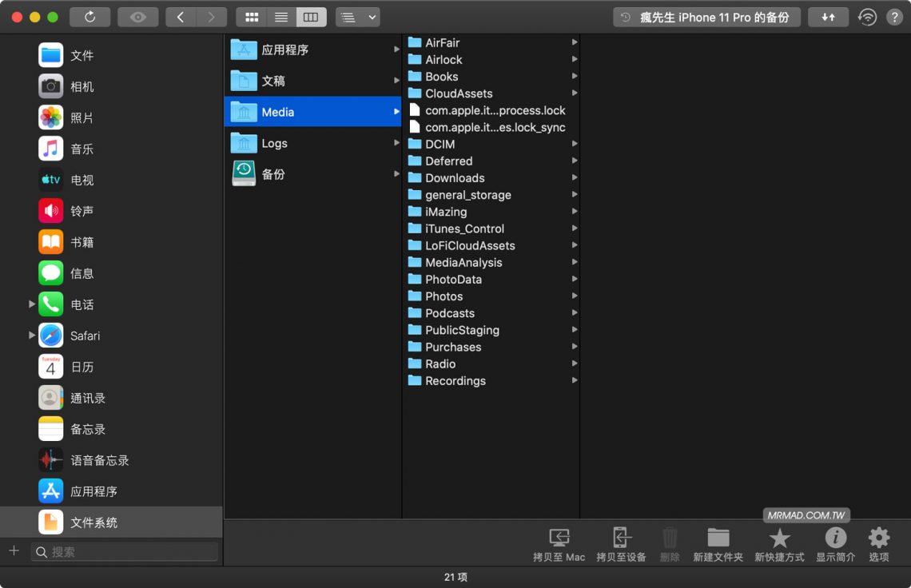Switch to list view mode

click(280, 16)
